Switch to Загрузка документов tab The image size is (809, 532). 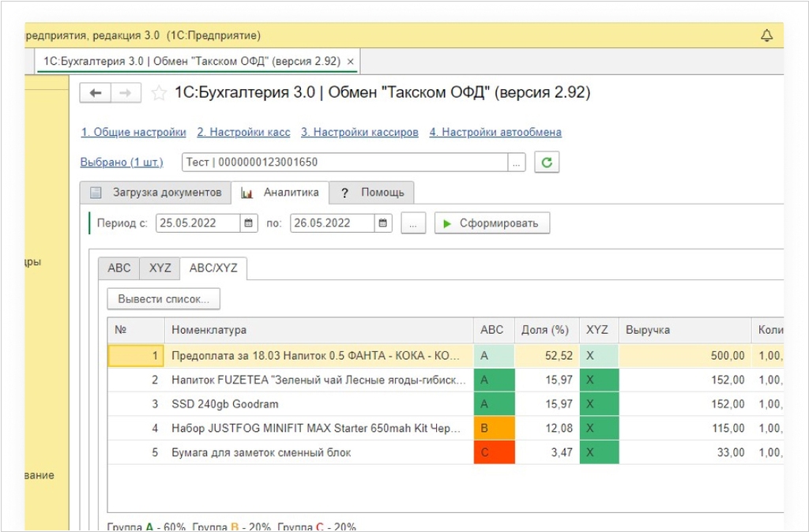(x=155, y=193)
